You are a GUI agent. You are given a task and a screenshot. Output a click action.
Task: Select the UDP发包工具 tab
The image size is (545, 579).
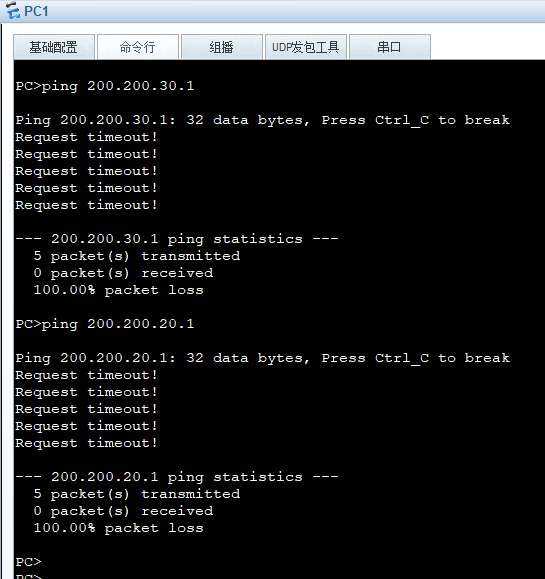click(305, 47)
